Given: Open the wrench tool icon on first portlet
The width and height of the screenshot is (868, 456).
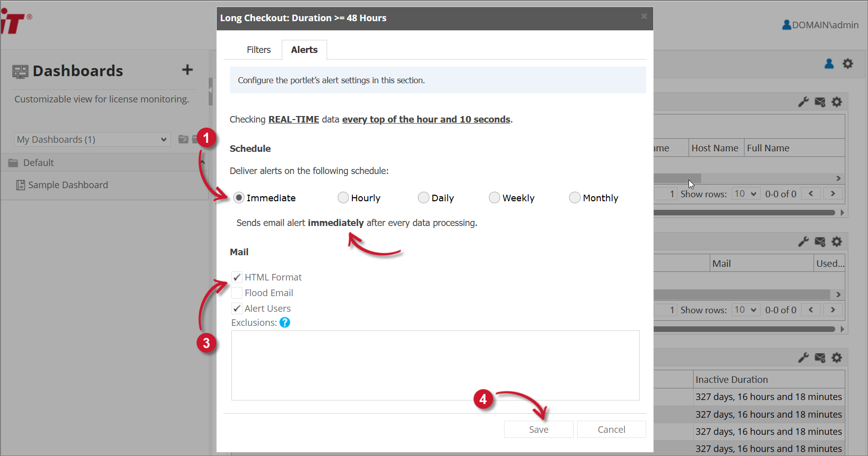Looking at the screenshot, I should (803, 102).
